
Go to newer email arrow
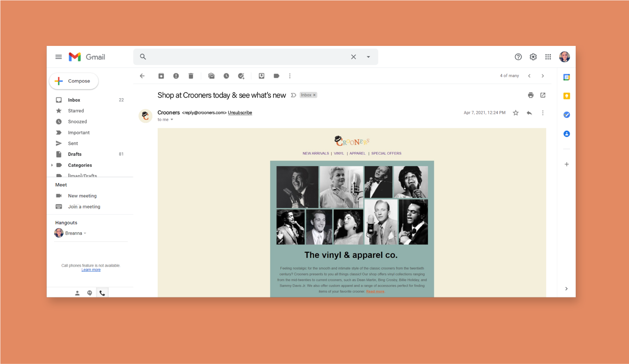[529, 76]
